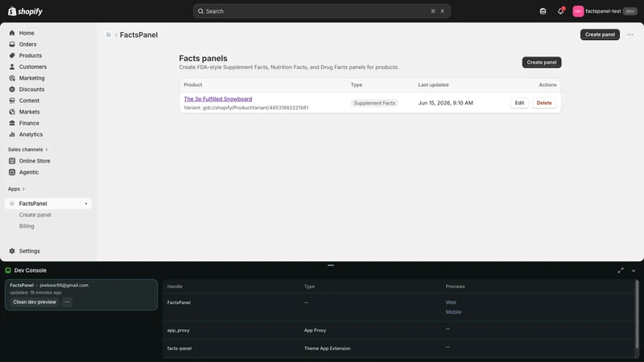Delete The 3p Fulfilled Snowboard panel
The image size is (644, 362).
(x=544, y=103)
